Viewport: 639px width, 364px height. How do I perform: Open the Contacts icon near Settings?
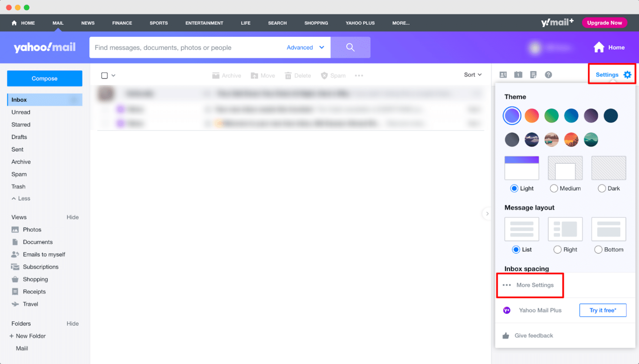pyautogui.click(x=503, y=74)
